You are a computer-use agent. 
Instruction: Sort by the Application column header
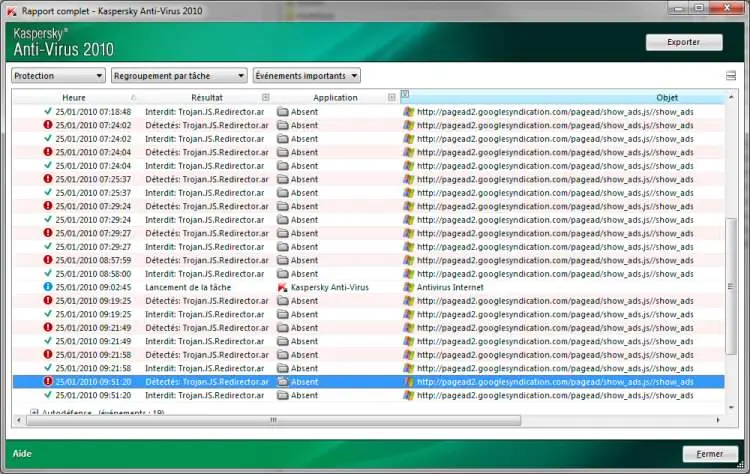point(335,98)
